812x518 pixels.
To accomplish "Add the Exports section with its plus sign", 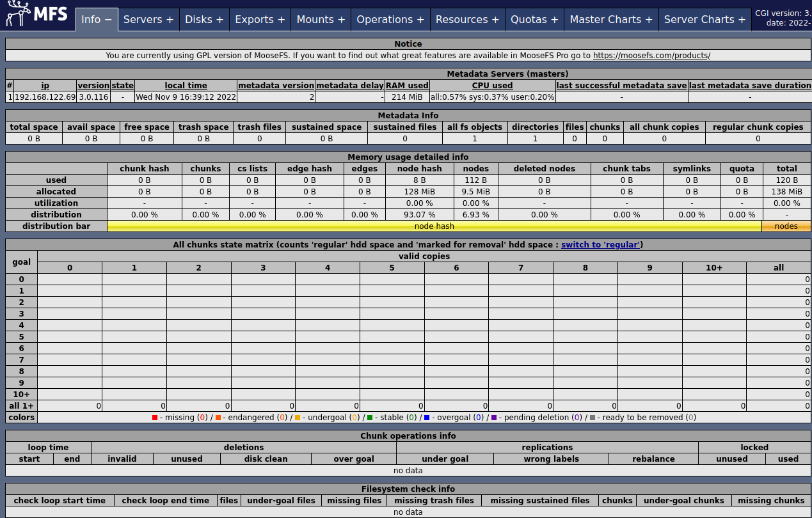I will (x=281, y=19).
